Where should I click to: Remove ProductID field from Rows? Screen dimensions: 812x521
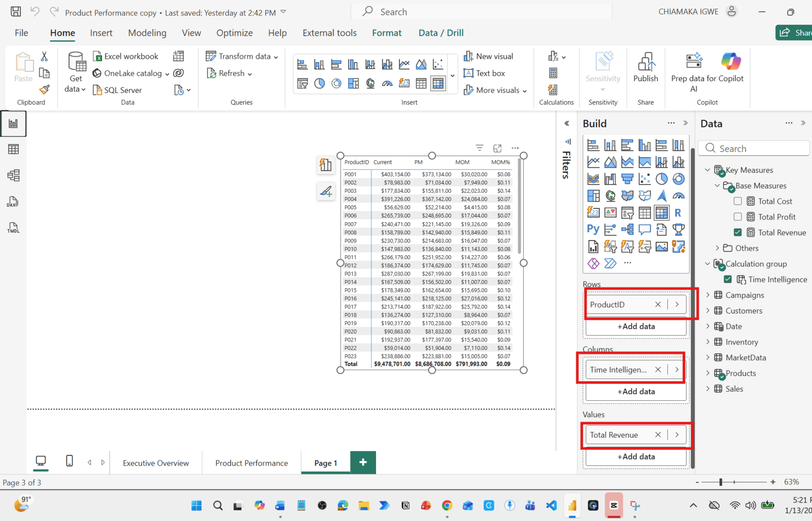coord(658,304)
